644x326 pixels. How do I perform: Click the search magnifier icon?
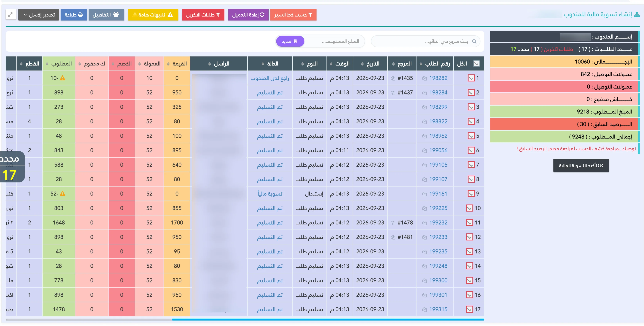coord(474,41)
